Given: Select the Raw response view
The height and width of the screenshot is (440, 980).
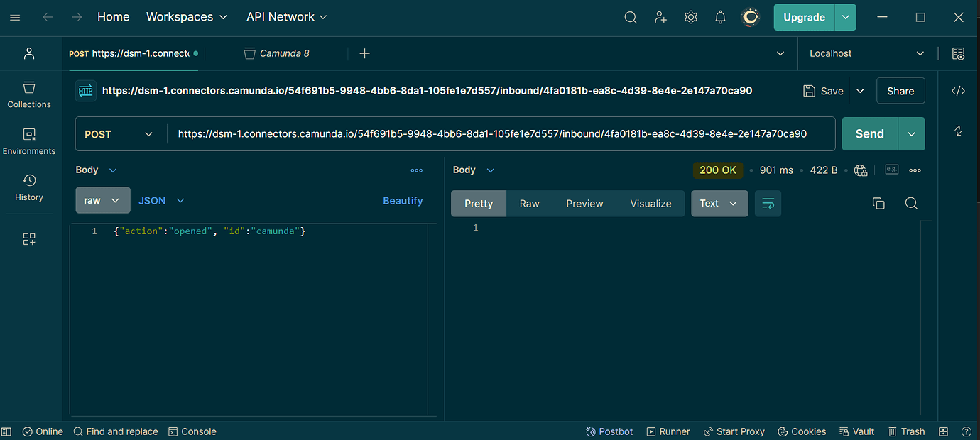Looking at the screenshot, I should pos(529,204).
